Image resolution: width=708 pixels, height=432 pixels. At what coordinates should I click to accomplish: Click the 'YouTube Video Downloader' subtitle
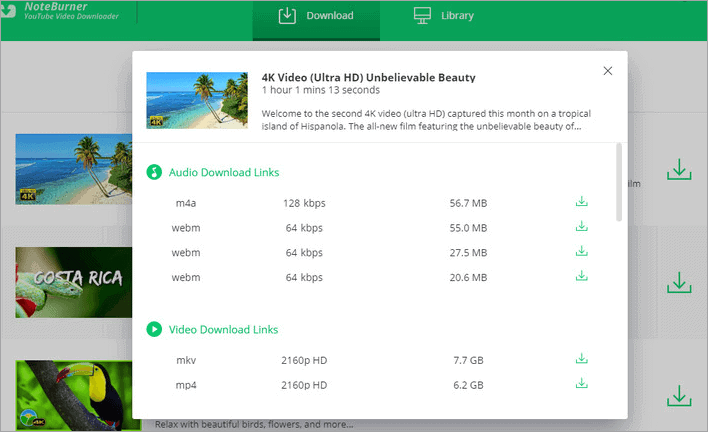pyautogui.click(x=71, y=16)
